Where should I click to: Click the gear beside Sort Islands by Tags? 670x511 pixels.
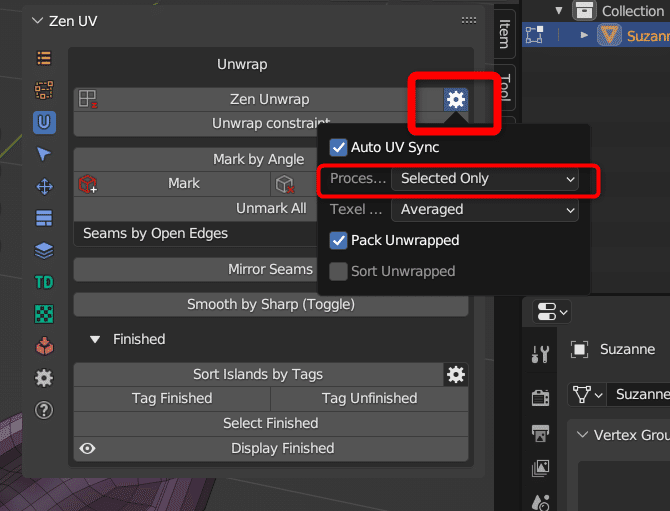pos(455,375)
